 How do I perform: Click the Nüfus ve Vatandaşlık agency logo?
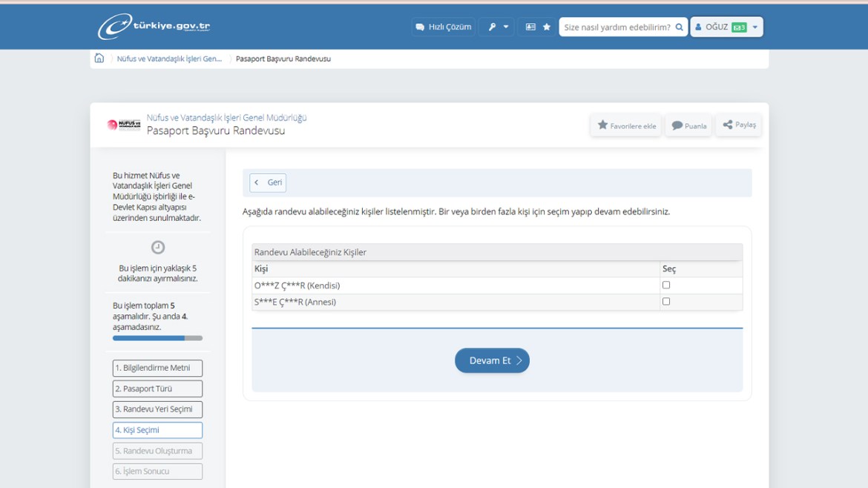(123, 125)
